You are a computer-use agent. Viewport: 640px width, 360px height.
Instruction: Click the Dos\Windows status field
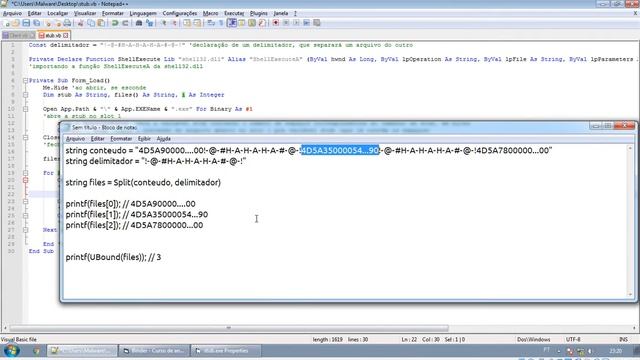tap(533, 339)
